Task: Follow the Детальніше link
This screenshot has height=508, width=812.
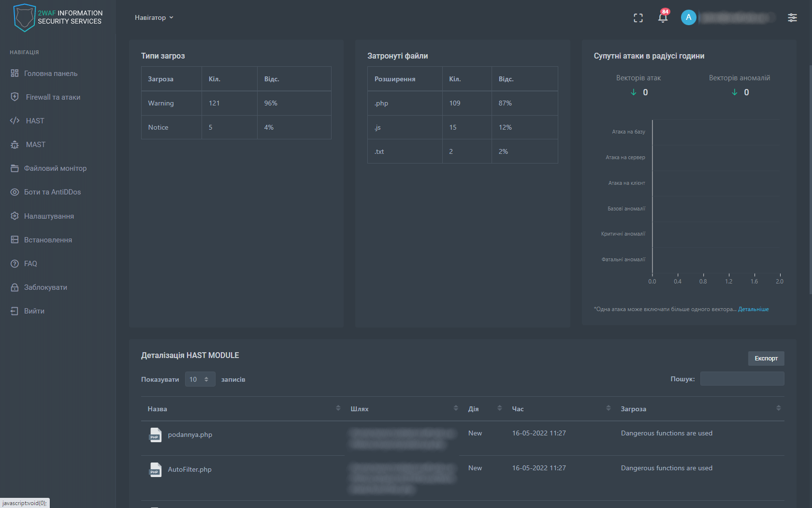Action: [x=753, y=309]
